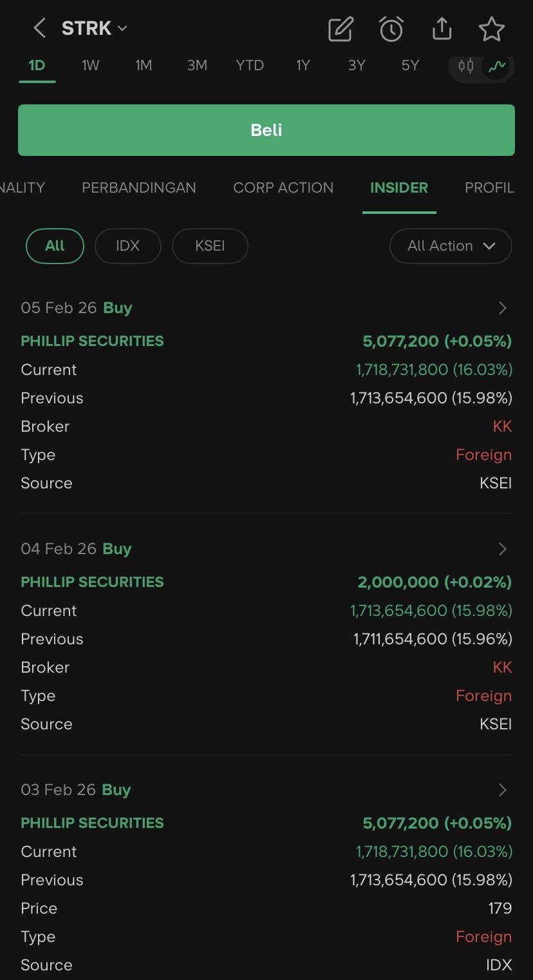Select the All filter chip
This screenshot has height=980, width=533.
(x=55, y=246)
